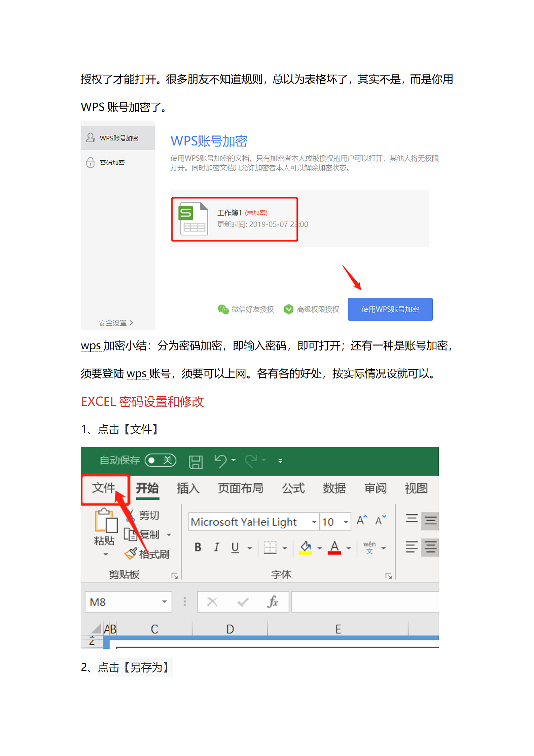Select column D header
Screen dimensions: 534x756
pyautogui.click(x=230, y=629)
